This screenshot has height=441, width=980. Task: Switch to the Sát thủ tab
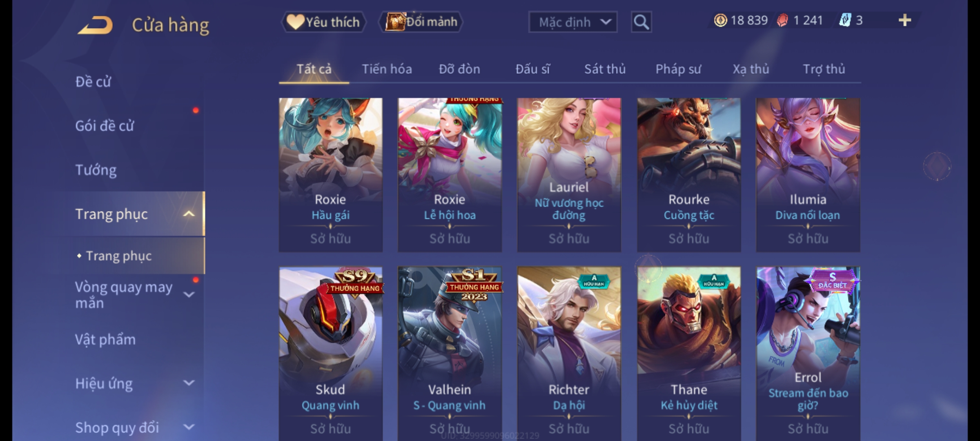[x=605, y=69]
